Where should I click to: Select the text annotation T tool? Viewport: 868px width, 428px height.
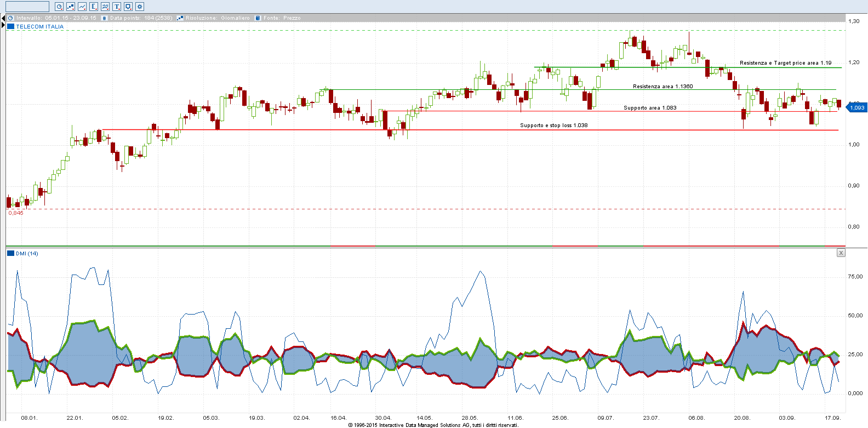pos(117,7)
